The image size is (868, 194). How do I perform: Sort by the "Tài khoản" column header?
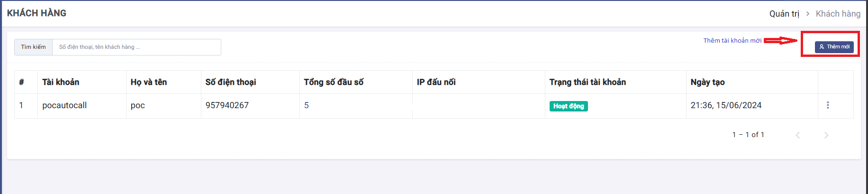click(61, 82)
